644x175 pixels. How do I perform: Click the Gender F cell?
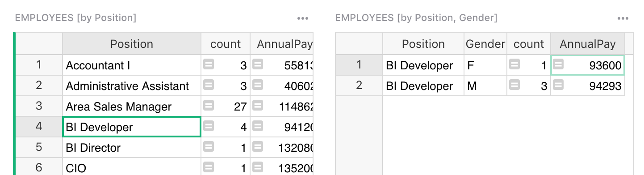[x=485, y=65]
